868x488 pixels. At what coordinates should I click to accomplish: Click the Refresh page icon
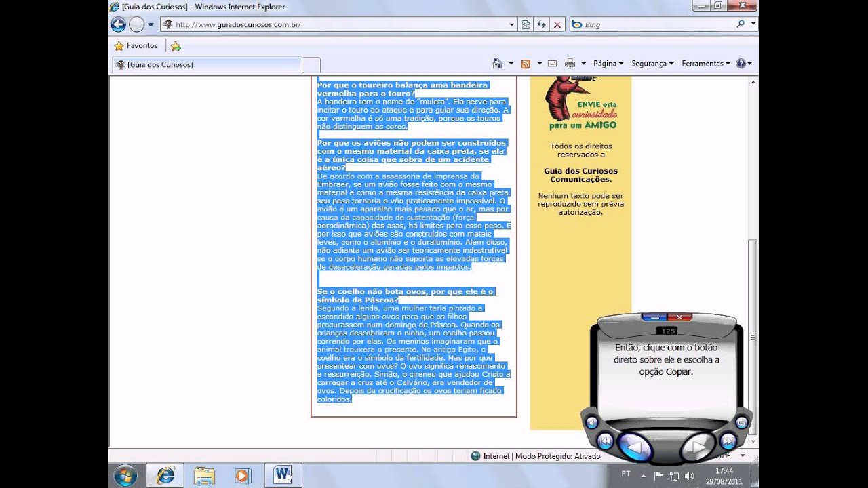coord(541,24)
